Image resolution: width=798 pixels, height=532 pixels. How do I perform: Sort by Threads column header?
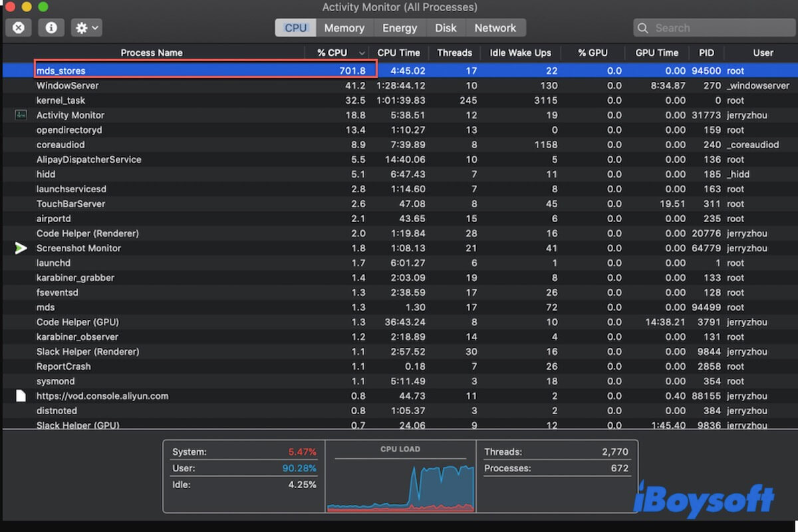click(x=454, y=53)
